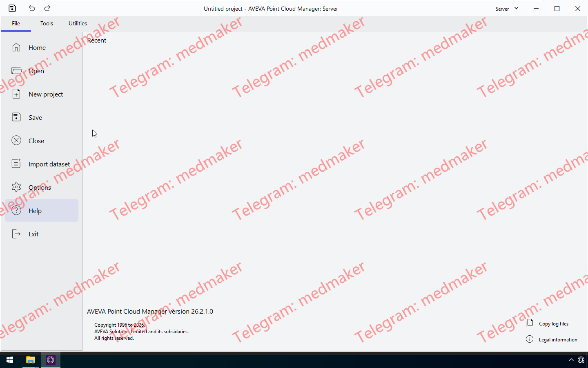
Task: Select New project label in sidebar
Action: click(46, 94)
